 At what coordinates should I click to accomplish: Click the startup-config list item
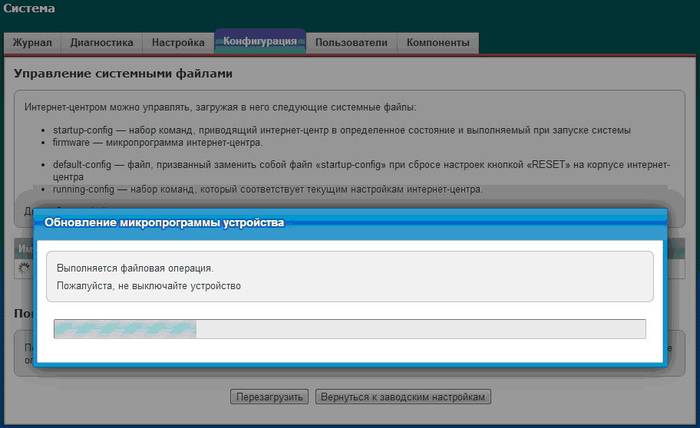click(342, 130)
